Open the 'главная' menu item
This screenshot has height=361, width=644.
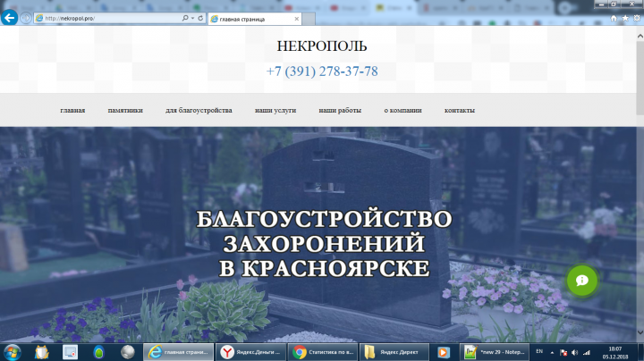(x=72, y=110)
